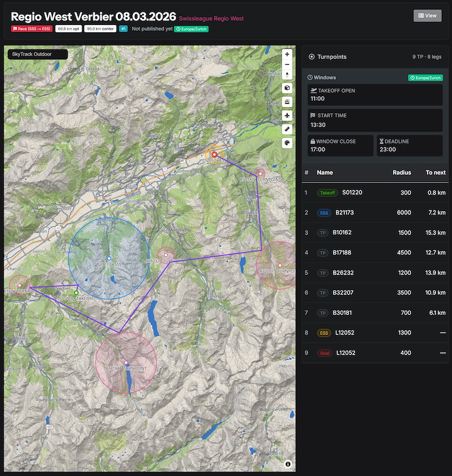Viewport: 452px width, 476px height.
Task: Click the Race (SSS → ESS) badge
Action: tap(32, 29)
